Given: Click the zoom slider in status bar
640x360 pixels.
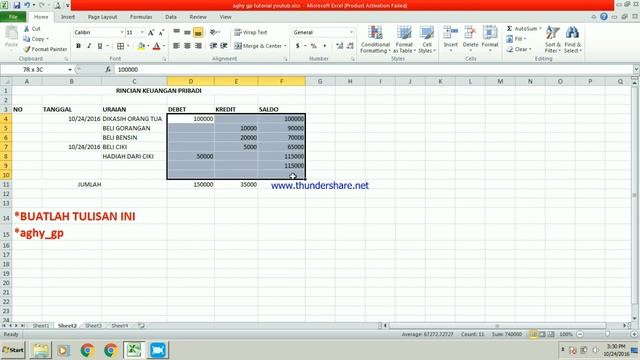Looking at the screenshot, I should (607, 334).
